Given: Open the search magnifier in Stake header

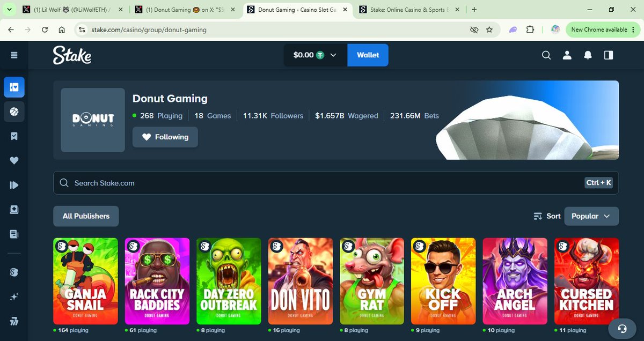Looking at the screenshot, I should [546, 55].
